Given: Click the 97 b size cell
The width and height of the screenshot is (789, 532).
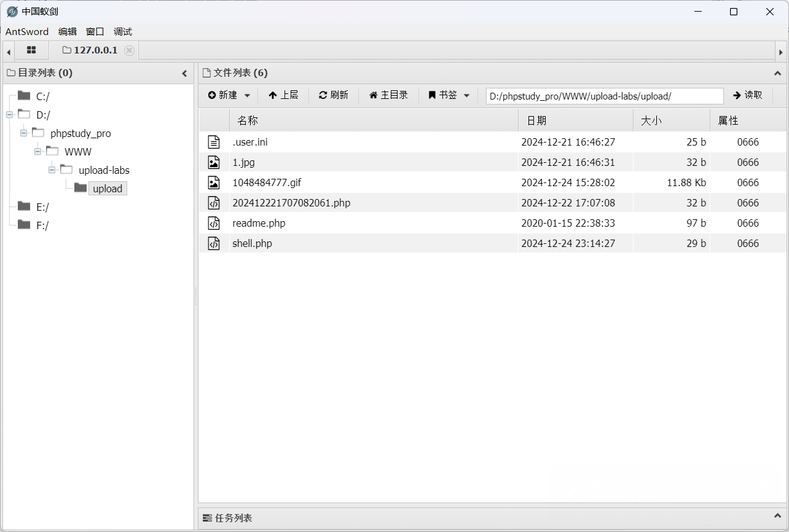Looking at the screenshot, I should click(x=696, y=223).
